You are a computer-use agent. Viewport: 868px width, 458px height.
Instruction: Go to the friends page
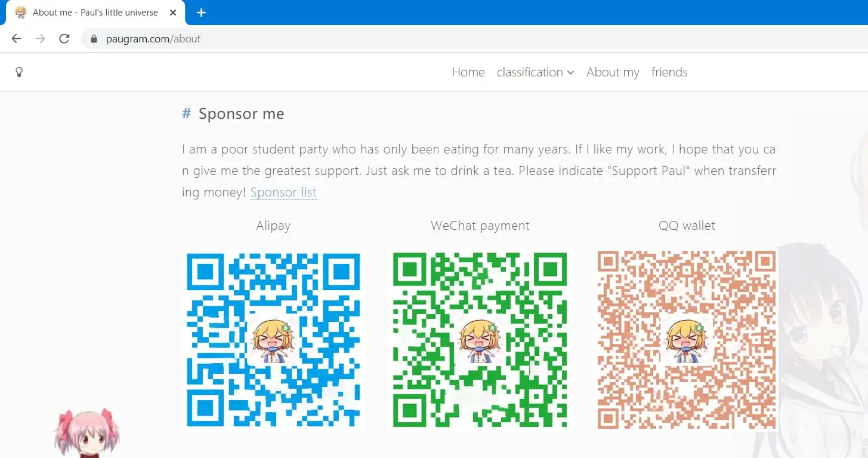[x=669, y=72]
